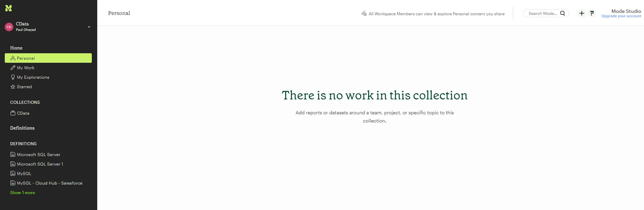Click the Mode logo icon
The width and height of the screenshot is (644, 210).
coord(9,8)
